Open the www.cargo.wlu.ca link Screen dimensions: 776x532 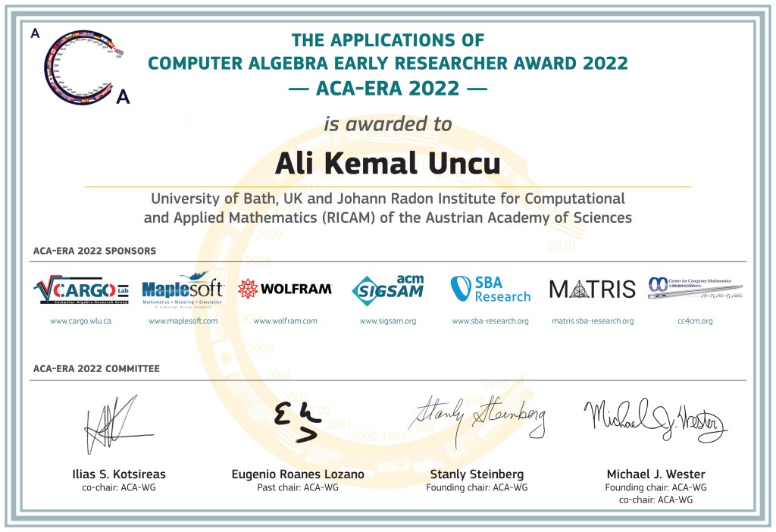click(81, 321)
